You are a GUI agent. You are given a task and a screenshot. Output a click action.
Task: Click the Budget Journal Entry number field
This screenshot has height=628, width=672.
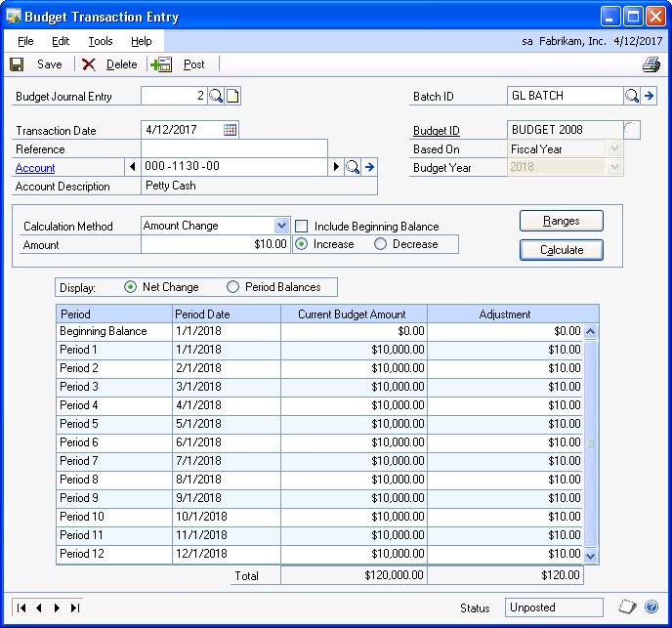point(175,96)
